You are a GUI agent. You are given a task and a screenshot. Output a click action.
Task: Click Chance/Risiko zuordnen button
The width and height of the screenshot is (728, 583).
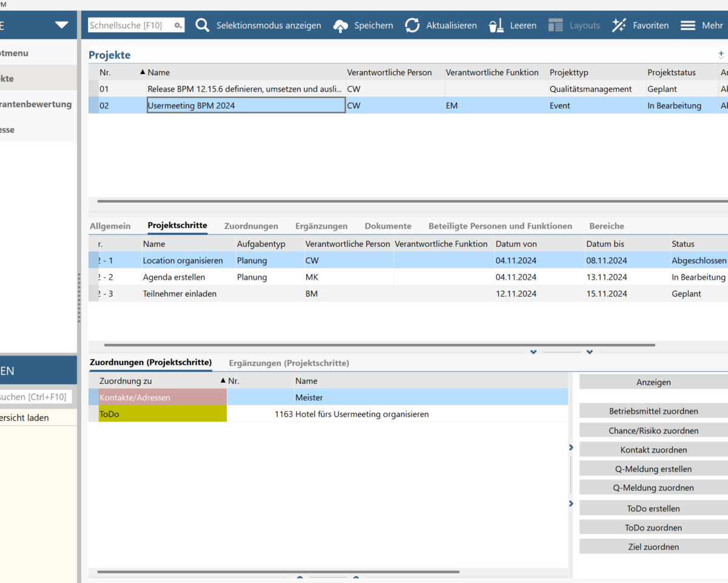coord(653,431)
